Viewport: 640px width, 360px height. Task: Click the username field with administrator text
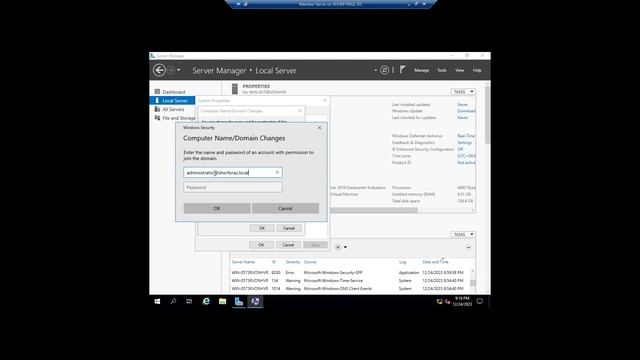point(233,173)
